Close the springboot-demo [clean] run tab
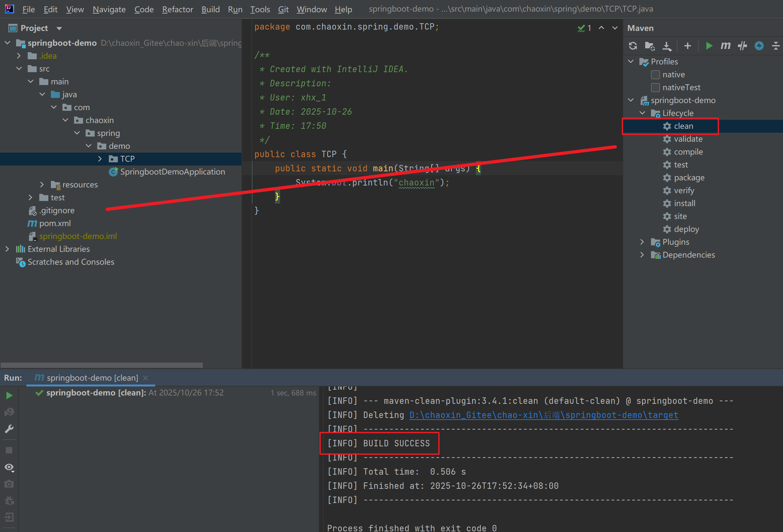The height and width of the screenshot is (532, 783). (146, 378)
